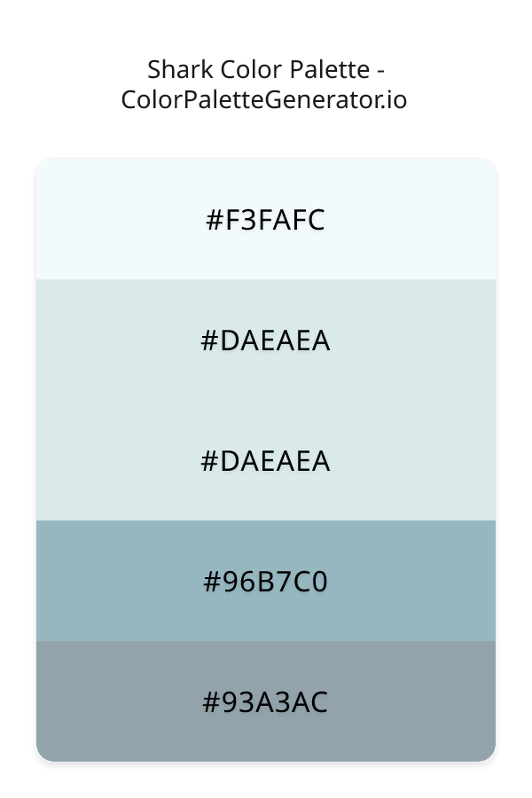Click right of the #93A3AC label inside its swatch

417,702
